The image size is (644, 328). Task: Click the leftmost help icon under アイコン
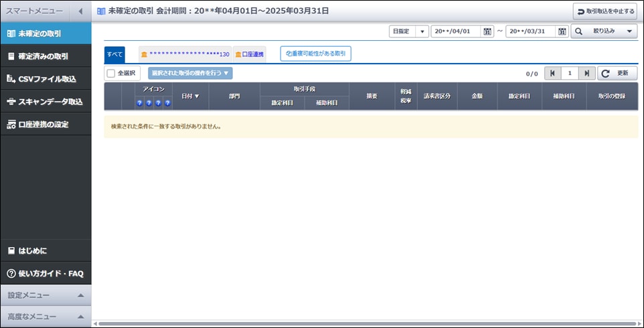(x=140, y=104)
